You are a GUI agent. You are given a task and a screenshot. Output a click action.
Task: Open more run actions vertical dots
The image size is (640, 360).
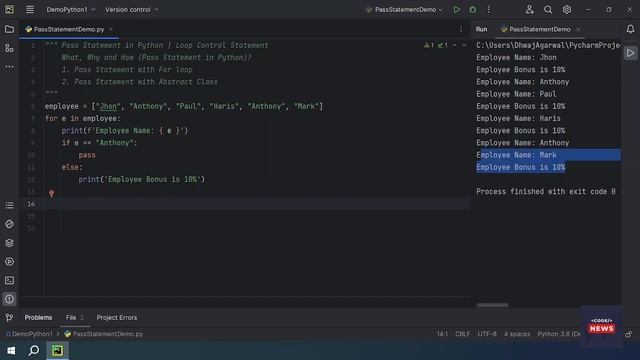click(489, 9)
